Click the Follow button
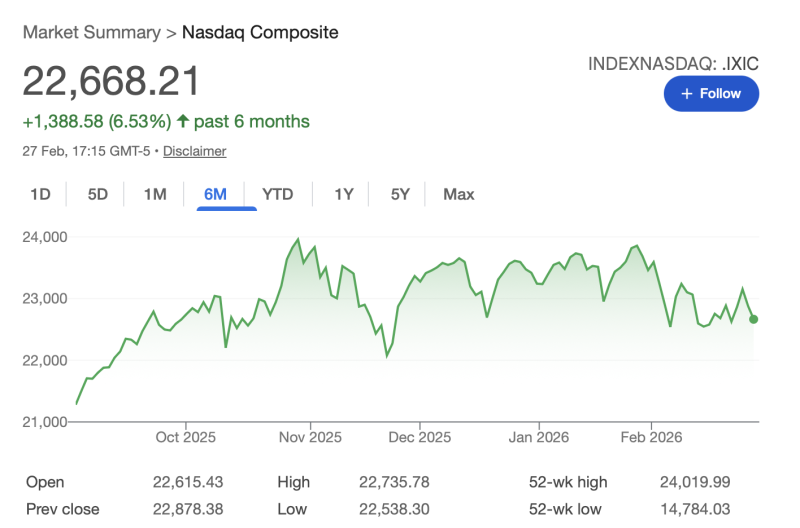 pos(711,93)
